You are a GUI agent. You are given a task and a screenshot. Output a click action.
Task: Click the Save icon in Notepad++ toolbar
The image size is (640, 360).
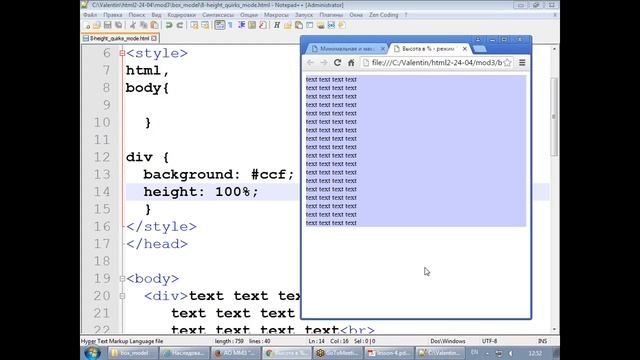click(x=107, y=25)
